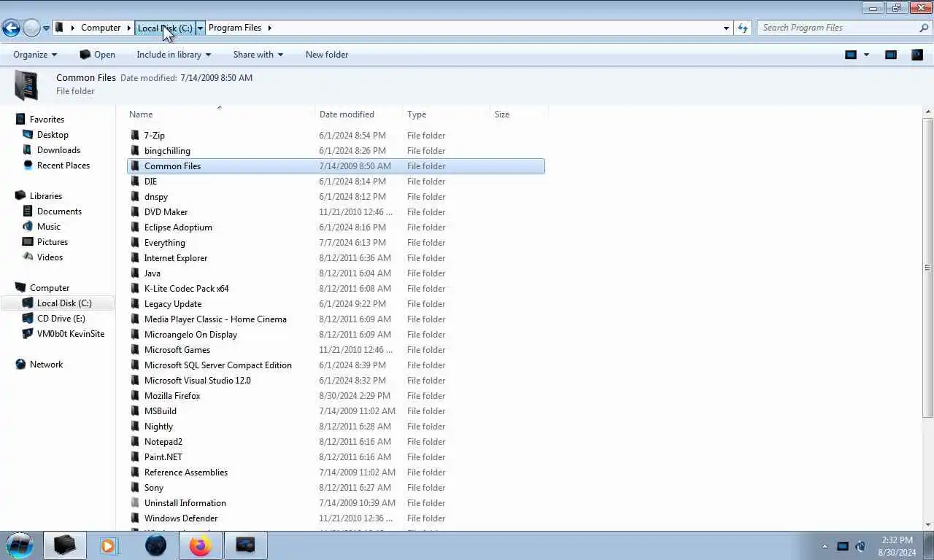Click the Videos library icon
Viewport: 934px width, 560px height.
tap(28, 257)
